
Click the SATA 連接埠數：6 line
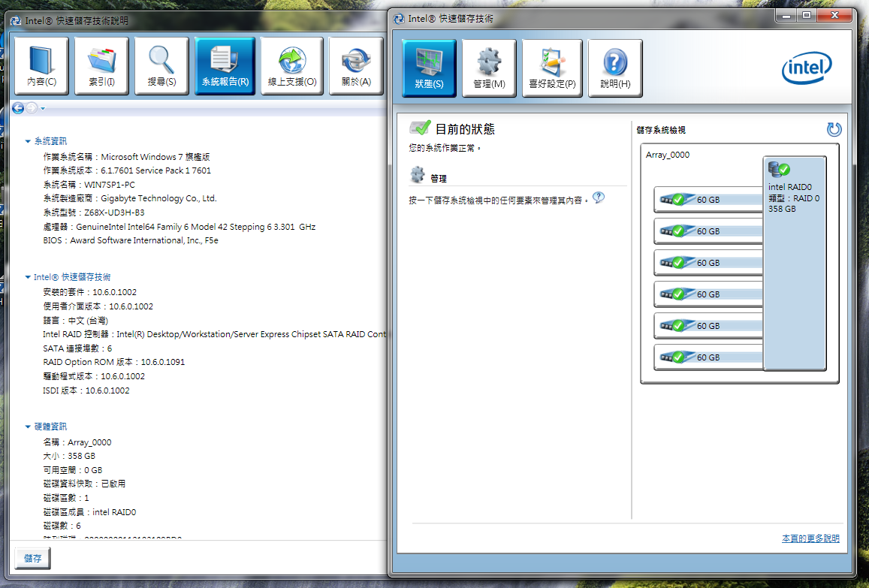click(x=77, y=348)
